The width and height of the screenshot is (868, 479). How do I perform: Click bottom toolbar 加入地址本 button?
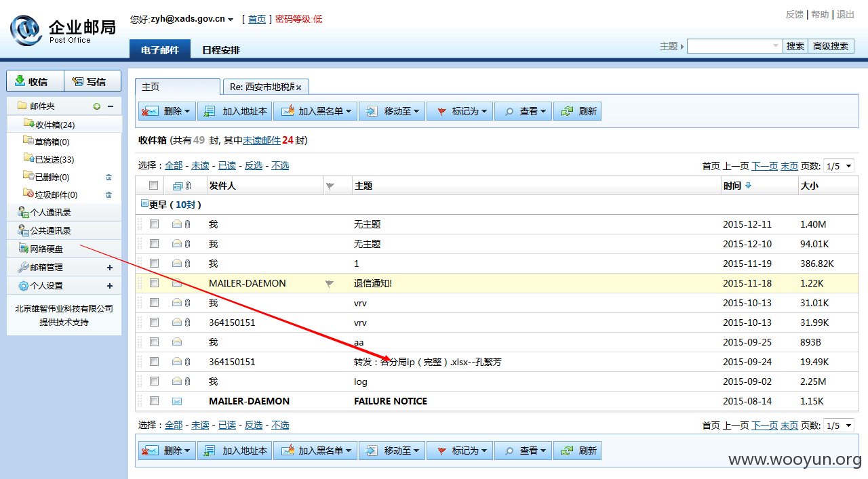tap(235, 451)
